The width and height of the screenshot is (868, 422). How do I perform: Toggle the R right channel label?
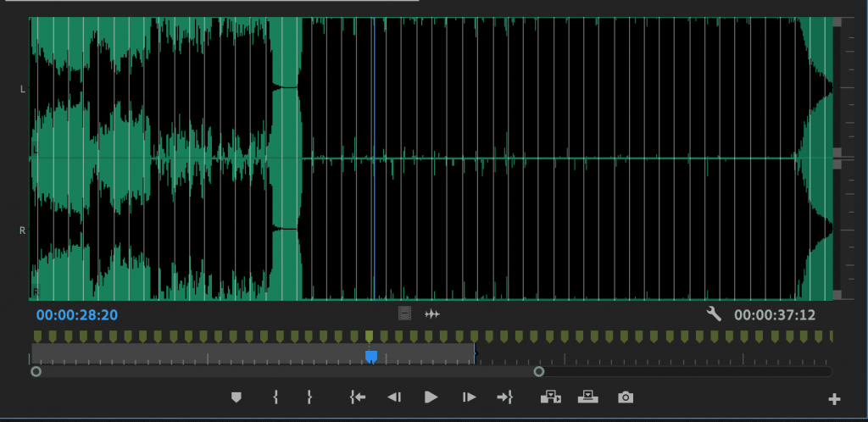click(x=23, y=230)
